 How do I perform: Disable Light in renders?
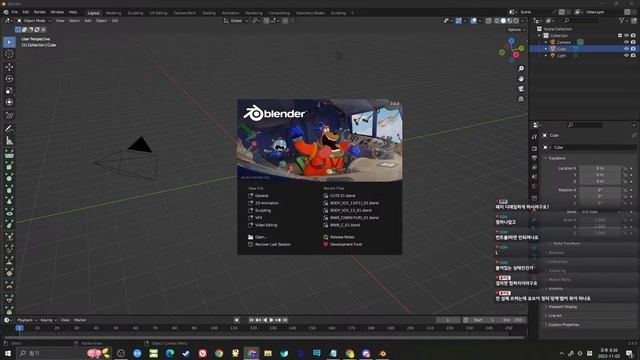[633, 55]
